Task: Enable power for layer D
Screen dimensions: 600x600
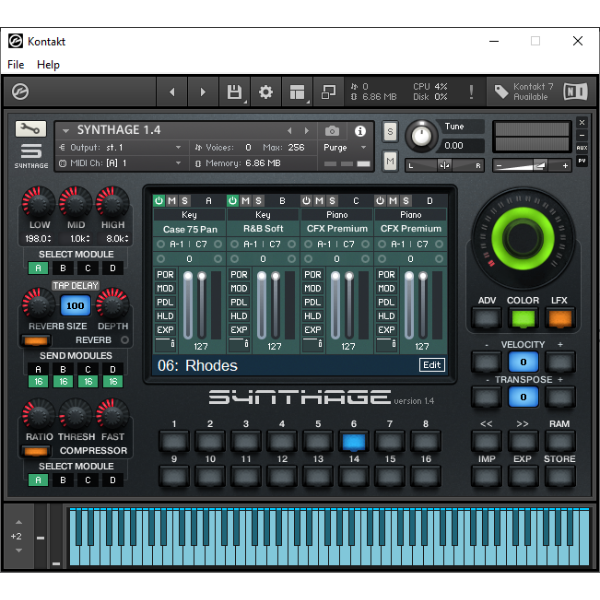Action: point(380,201)
